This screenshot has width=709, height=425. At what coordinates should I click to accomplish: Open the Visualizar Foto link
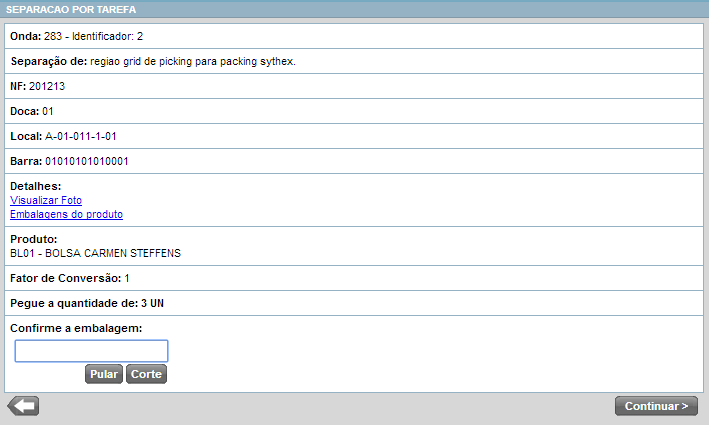46,200
